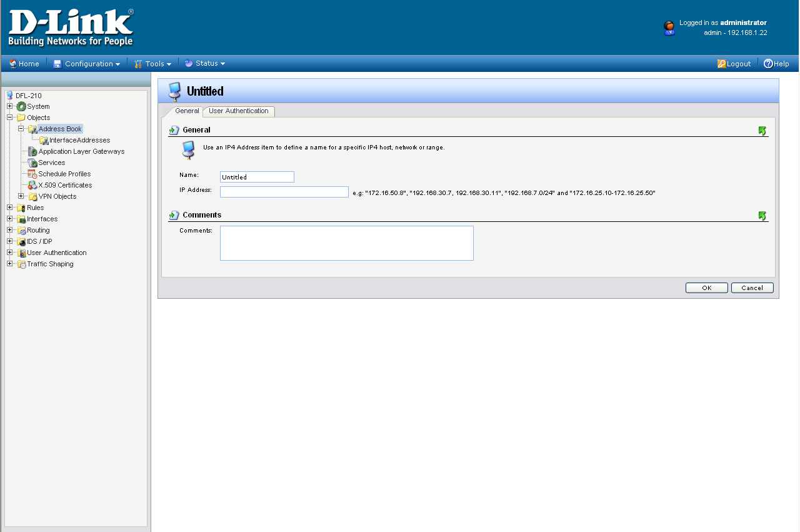
Task: Click the Address Book folder icon
Action: tap(32, 129)
